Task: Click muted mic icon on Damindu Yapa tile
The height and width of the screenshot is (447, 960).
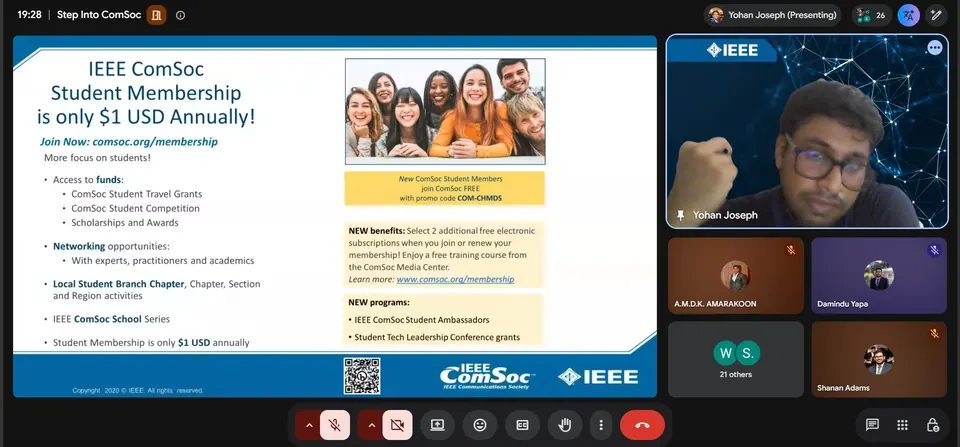Action: 934,250
